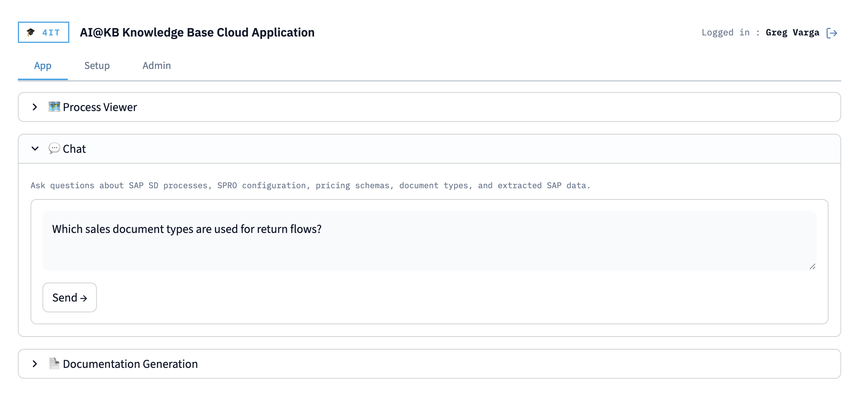Select the 4IT badge in the header
Screen dimensions: 868x410
pos(43,32)
